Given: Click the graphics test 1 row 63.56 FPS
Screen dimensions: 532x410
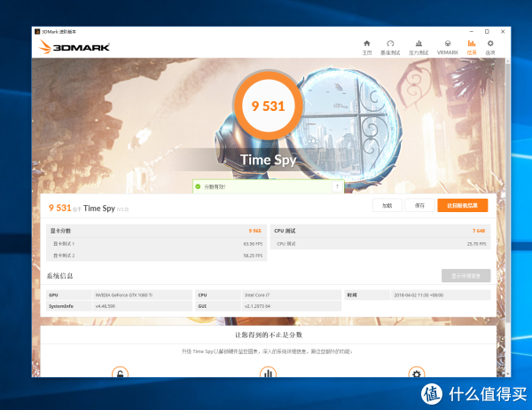Looking at the screenshot, I should click(156, 243).
